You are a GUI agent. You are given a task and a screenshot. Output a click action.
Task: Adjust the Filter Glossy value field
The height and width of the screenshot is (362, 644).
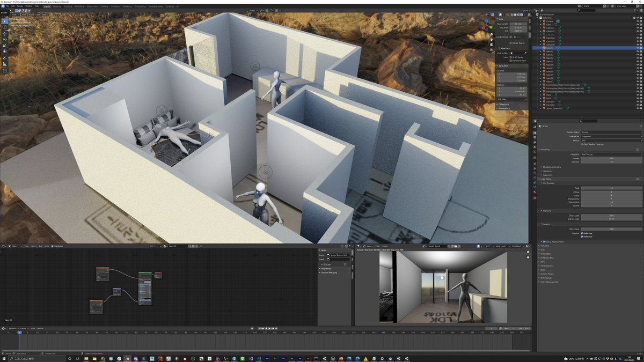pyautogui.click(x=612, y=229)
